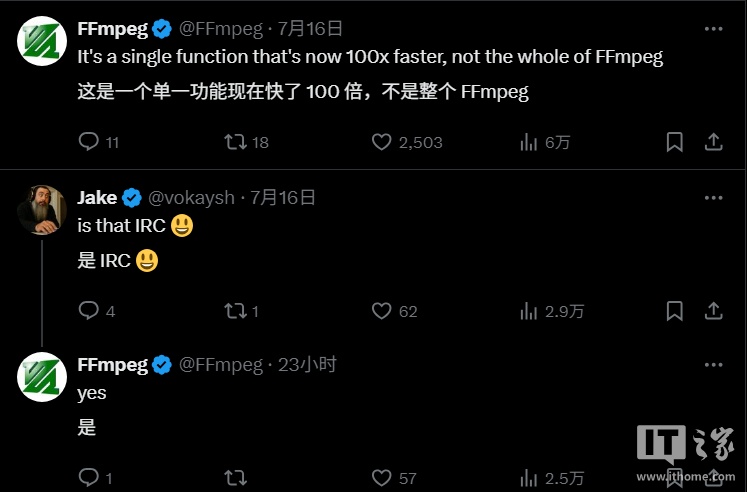Click the 23小时 timestamp link
Image resolution: width=747 pixels, height=492 pixels.
pos(307,365)
